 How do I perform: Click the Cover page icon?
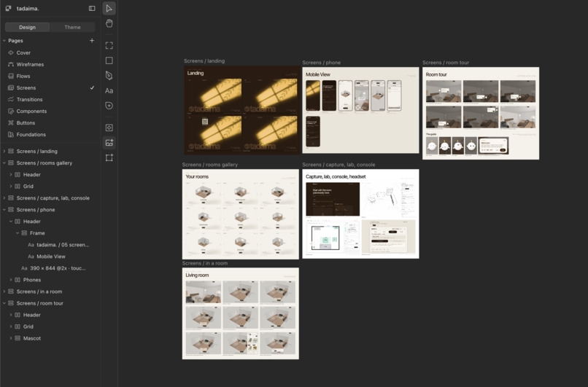point(11,52)
